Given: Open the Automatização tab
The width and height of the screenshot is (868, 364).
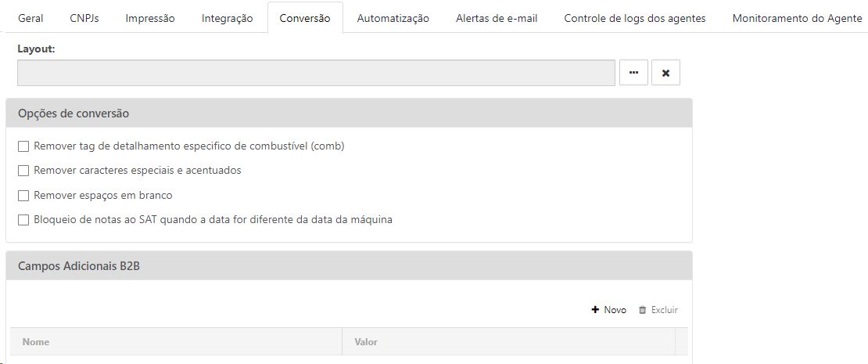Looking at the screenshot, I should [393, 18].
